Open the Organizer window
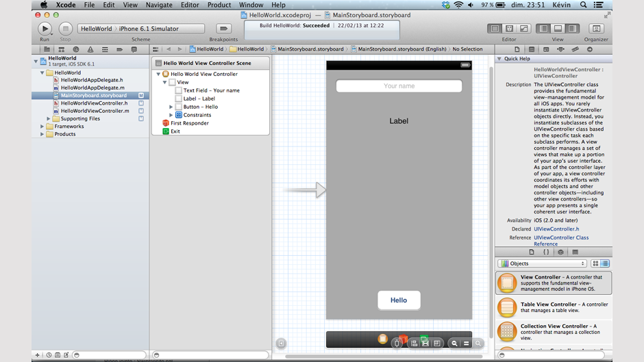 point(596,29)
